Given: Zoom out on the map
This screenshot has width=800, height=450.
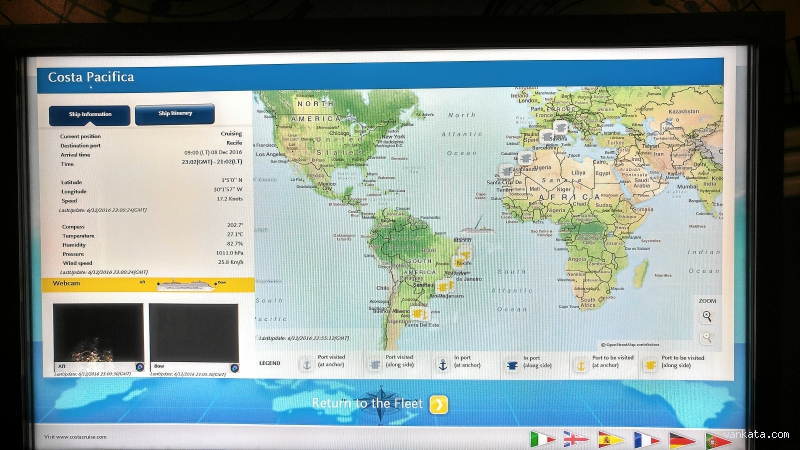Looking at the screenshot, I should 707,338.
